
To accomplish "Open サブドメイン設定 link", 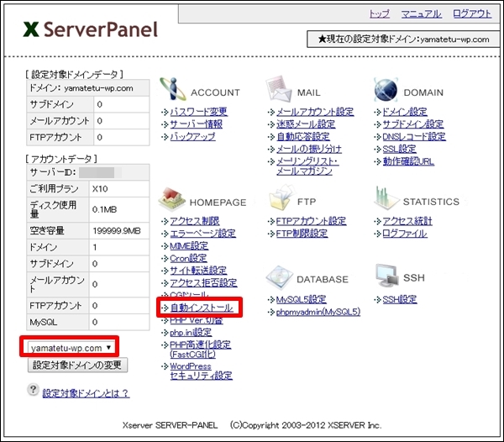I will click(413, 124).
